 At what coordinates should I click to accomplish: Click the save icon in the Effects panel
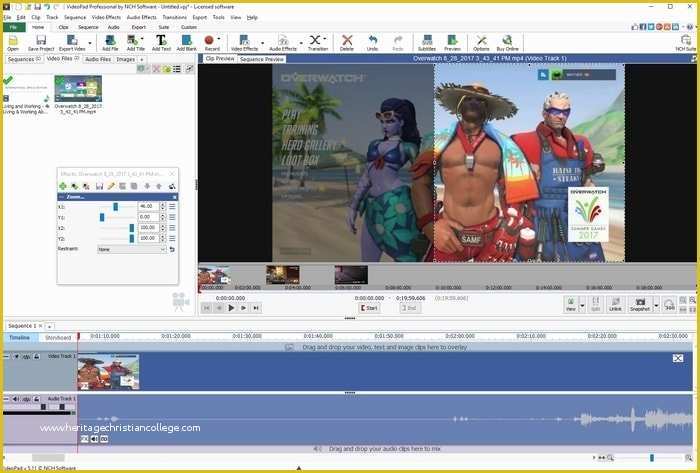pos(99,186)
